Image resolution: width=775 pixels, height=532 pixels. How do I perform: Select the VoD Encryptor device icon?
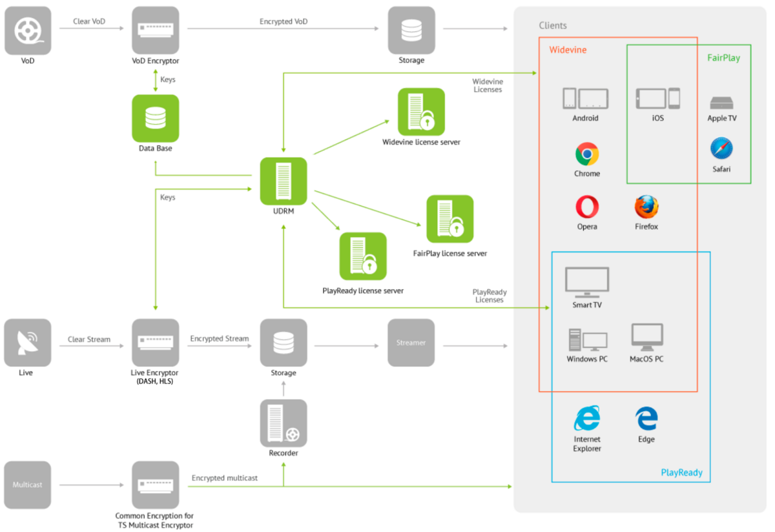pyautogui.click(x=156, y=30)
